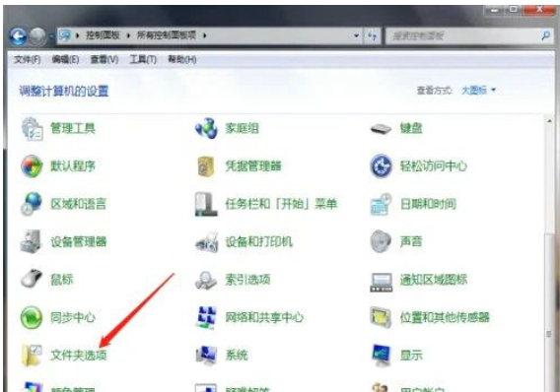This screenshot has width=560, height=392.
Task: Click the 凭据管理器 text label
Action: point(253,166)
